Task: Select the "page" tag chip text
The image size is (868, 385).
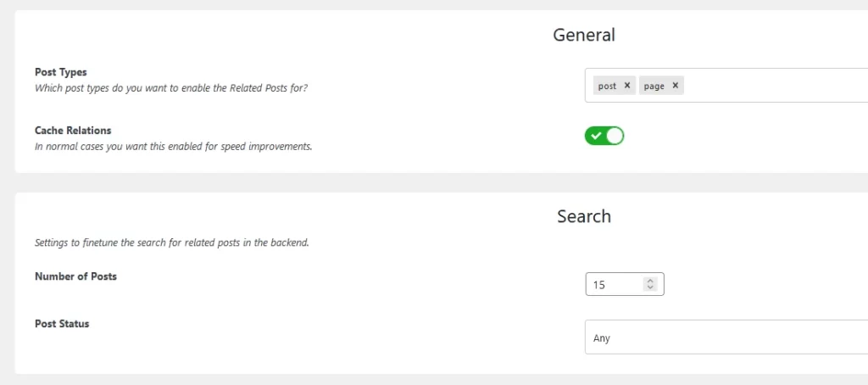Action: coord(654,86)
